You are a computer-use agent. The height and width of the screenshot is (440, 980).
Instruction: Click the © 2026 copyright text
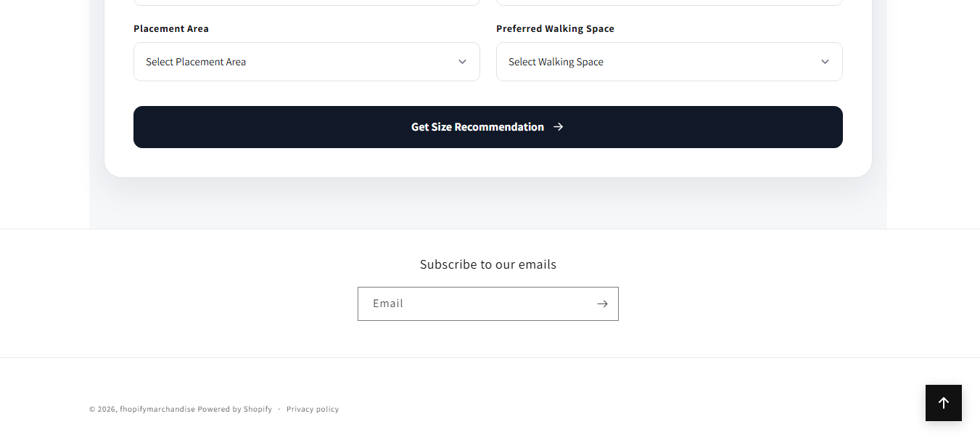pos(103,410)
